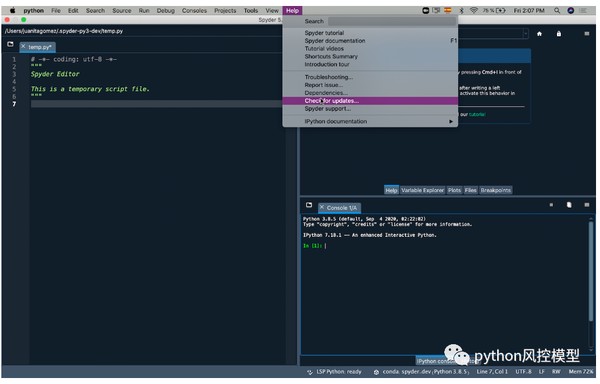Switch to the Variable Explorer tab

pos(422,190)
